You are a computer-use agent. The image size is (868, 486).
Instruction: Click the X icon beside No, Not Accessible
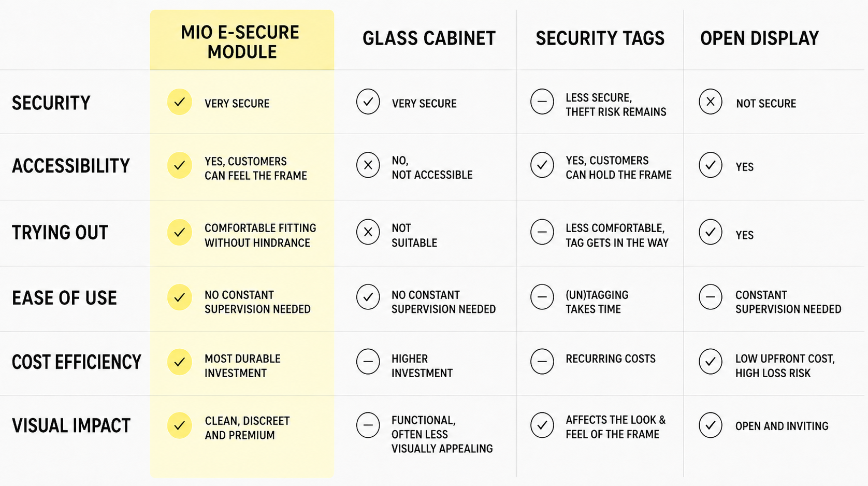pyautogui.click(x=368, y=166)
